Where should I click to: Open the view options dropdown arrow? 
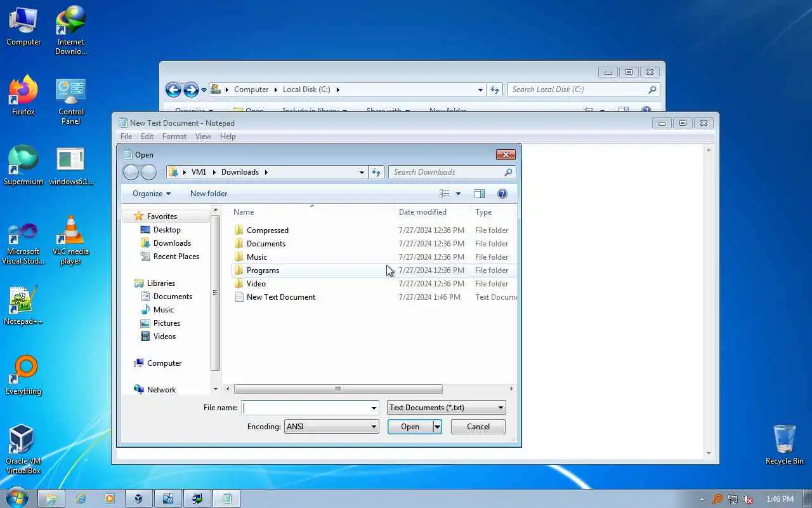pos(458,194)
